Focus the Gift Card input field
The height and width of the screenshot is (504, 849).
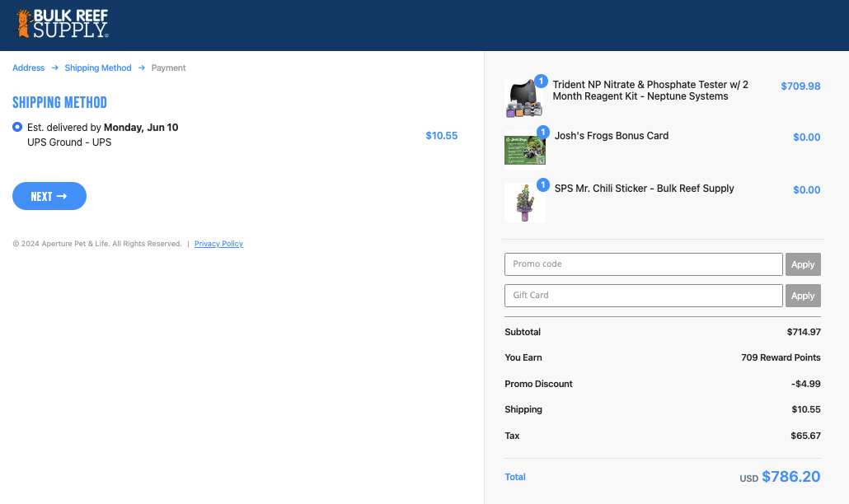[643, 296]
